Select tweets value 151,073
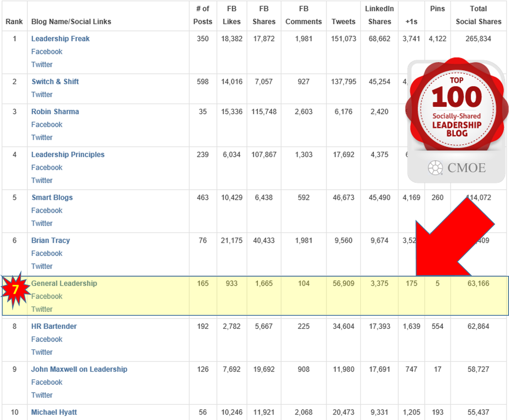The width and height of the screenshot is (509, 420). pos(344,39)
